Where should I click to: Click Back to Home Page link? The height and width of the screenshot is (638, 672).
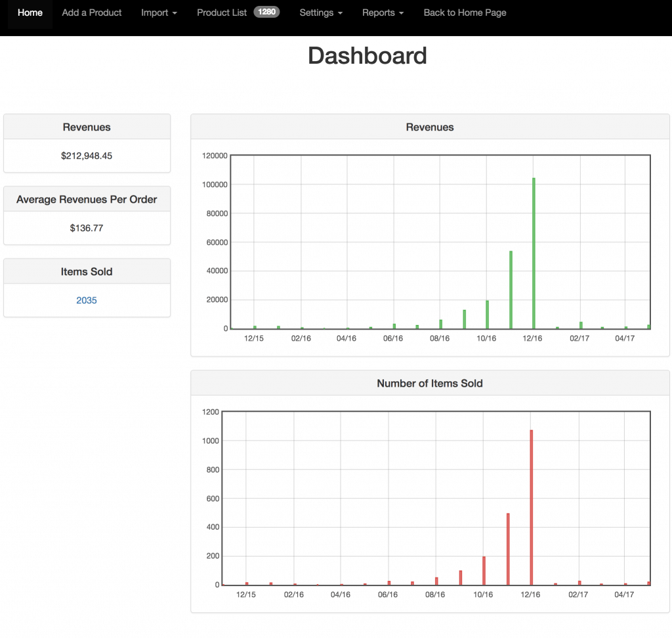click(465, 12)
